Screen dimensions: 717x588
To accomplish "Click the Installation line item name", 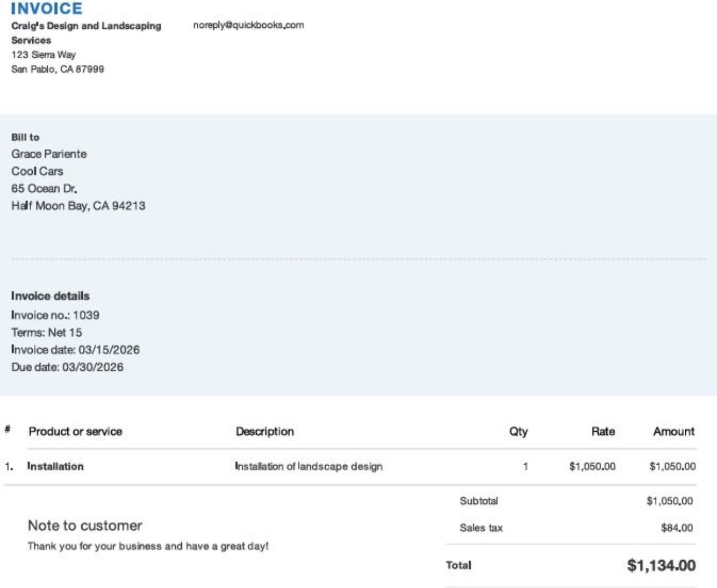I will point(56,466).
